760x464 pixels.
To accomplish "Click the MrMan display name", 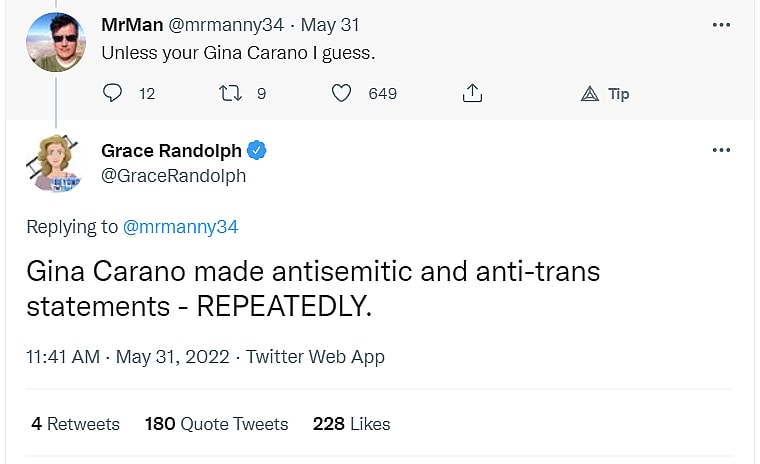I will point(132,25).
